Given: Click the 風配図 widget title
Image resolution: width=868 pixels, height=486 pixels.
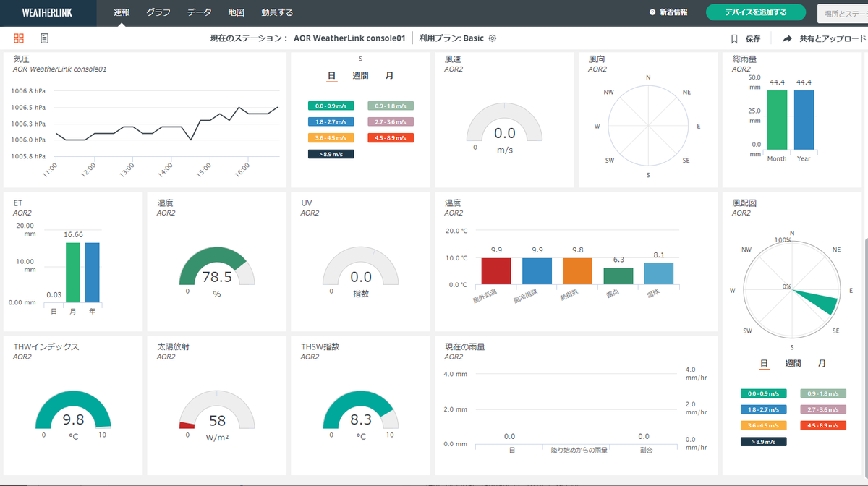Looking at the screenshot, I should pos(744,203).
